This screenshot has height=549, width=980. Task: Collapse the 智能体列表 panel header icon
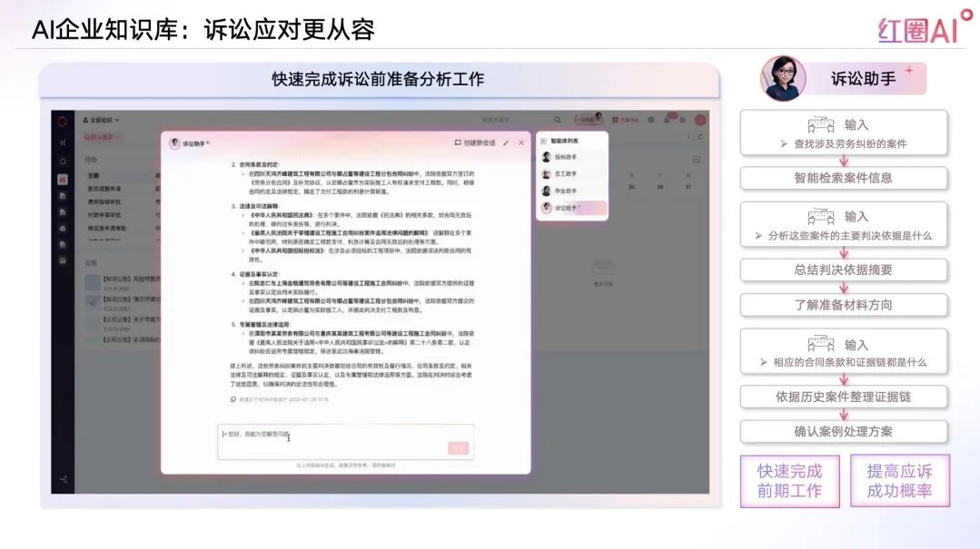coord(543,141)
